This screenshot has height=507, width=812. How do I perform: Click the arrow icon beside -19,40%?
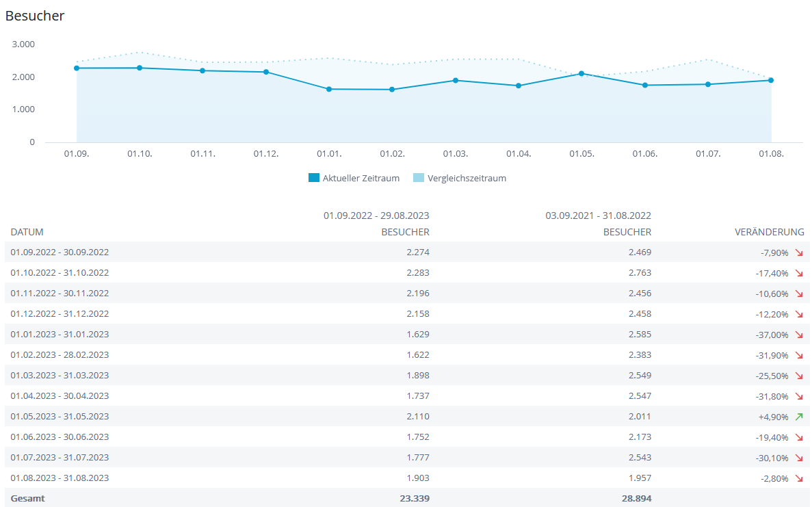tap(798, 437)
